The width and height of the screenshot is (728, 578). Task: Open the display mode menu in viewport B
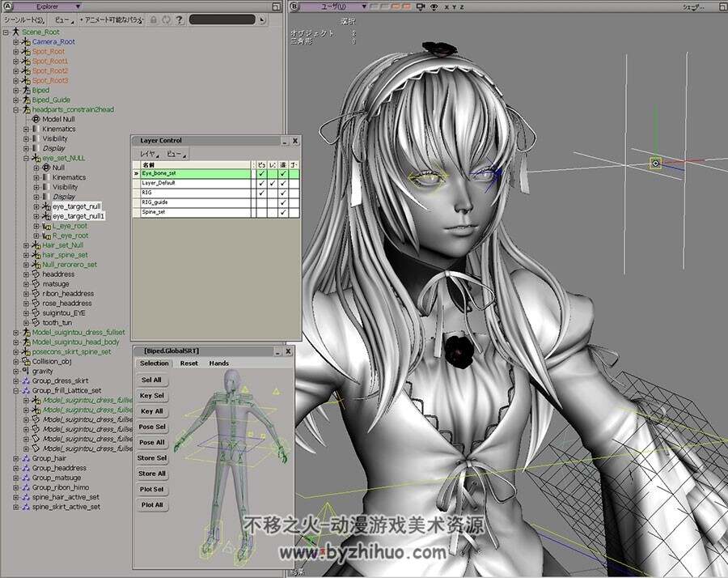coord(694,6)
